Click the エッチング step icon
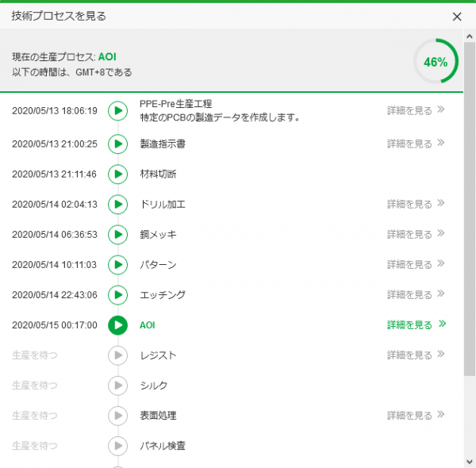Image resolution: width=476 pixels, height=468 pixels. pos(117,295)
